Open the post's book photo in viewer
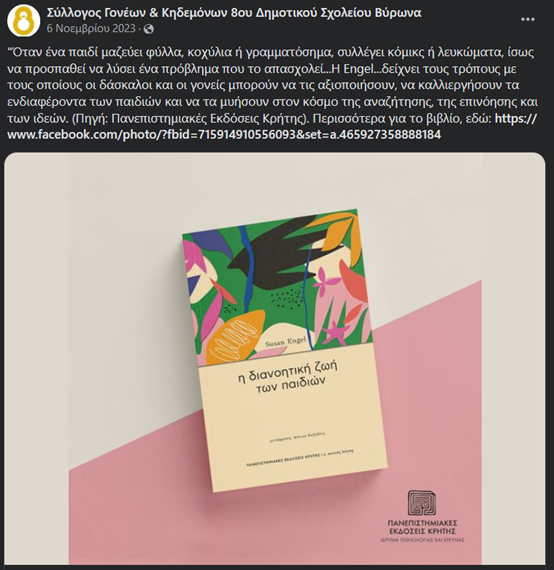Image resolution: width=554 pixels, height=570 pixels. click(275, 358)
